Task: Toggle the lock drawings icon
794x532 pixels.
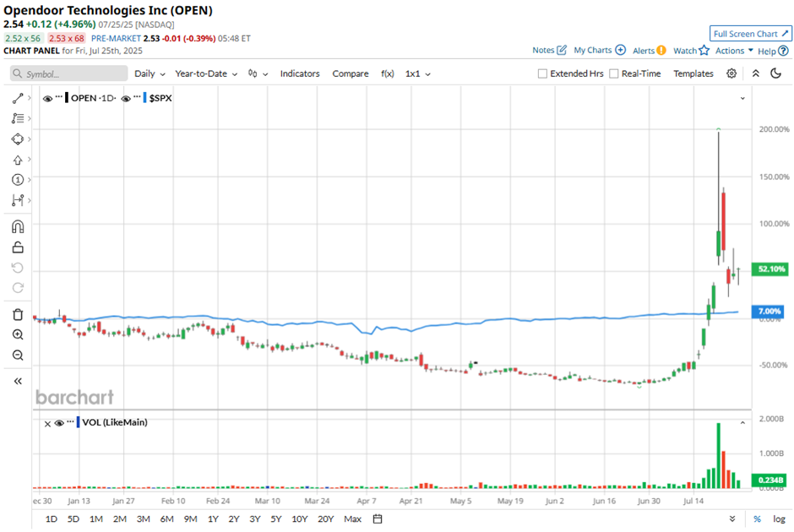Action: click(18, 247)
